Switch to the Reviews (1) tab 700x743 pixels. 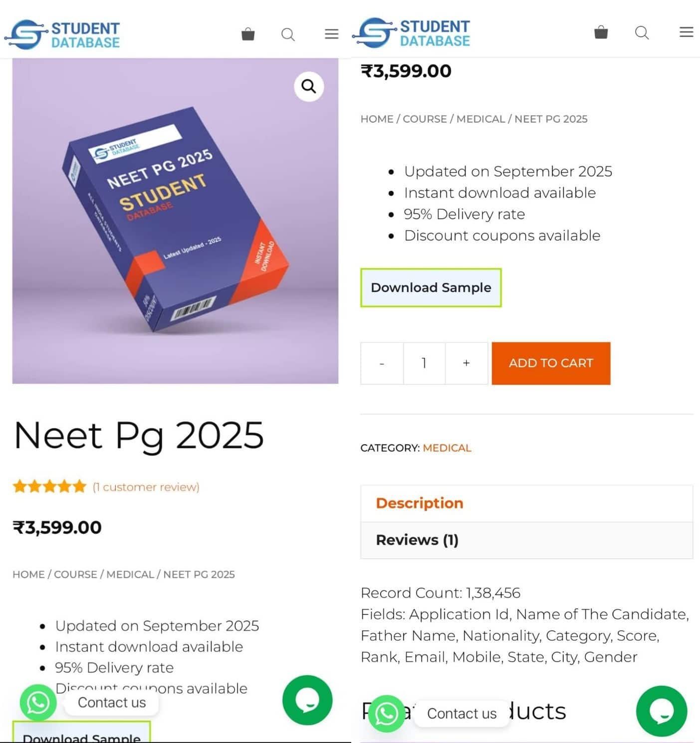pos(417,540)
